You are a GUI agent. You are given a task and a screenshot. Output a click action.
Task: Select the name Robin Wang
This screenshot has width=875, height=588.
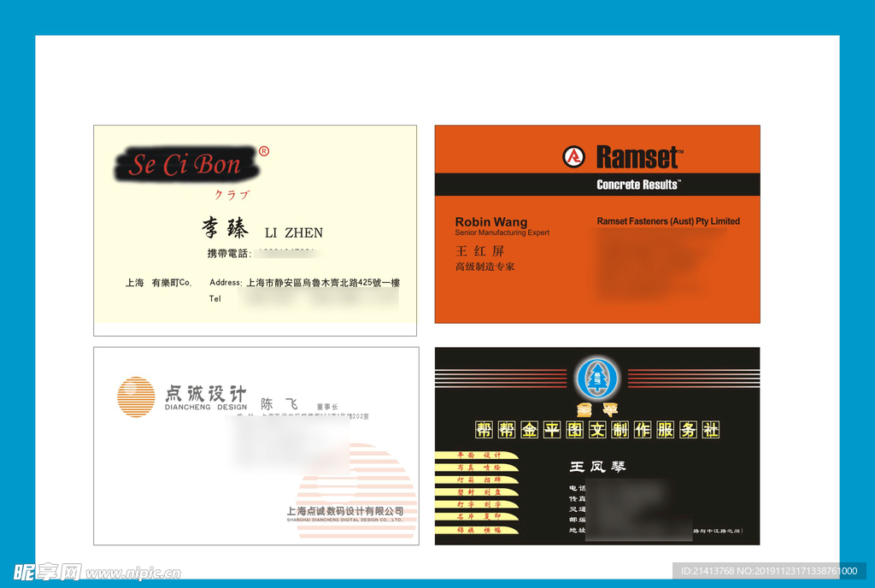[x=491, y=221]
